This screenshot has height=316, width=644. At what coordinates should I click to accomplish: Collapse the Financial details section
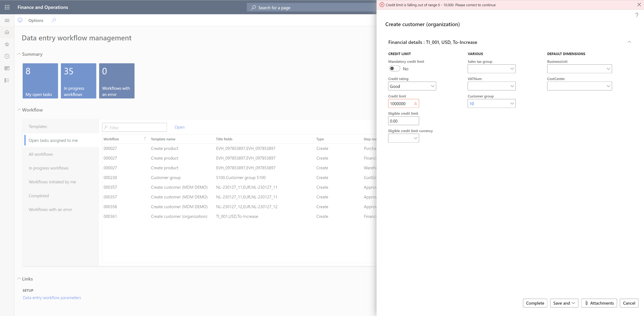[x=629, y=42]
